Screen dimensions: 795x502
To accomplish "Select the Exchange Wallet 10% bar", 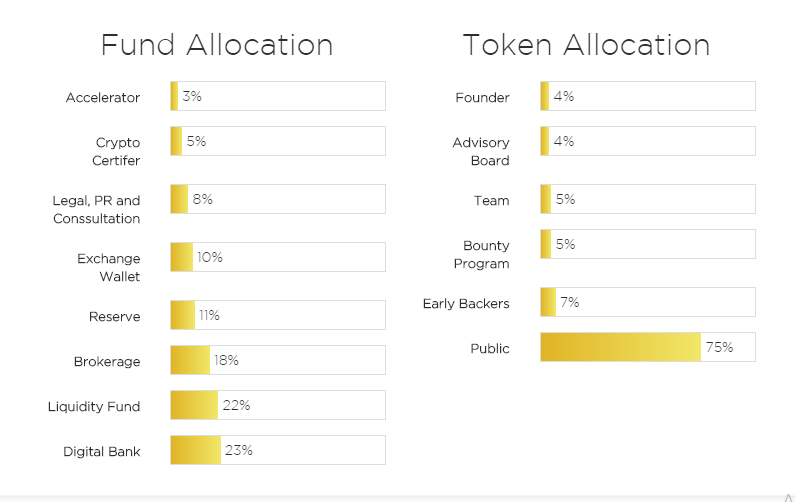I will coord(277,257).
